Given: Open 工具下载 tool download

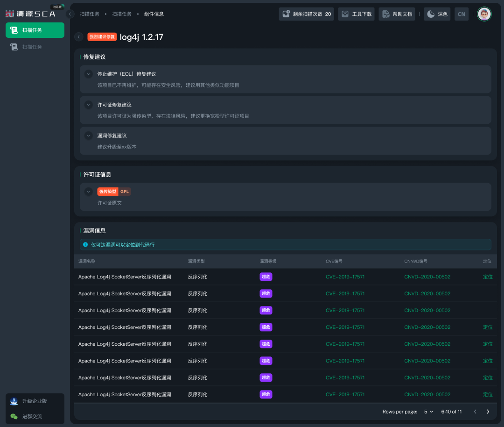Looking at the screenshot, I should 356,14.
